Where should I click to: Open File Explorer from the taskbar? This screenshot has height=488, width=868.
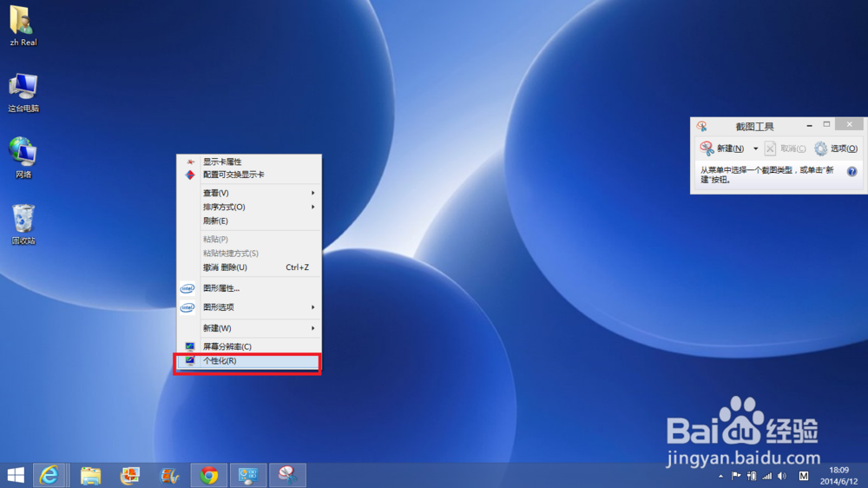pos(90,475)
